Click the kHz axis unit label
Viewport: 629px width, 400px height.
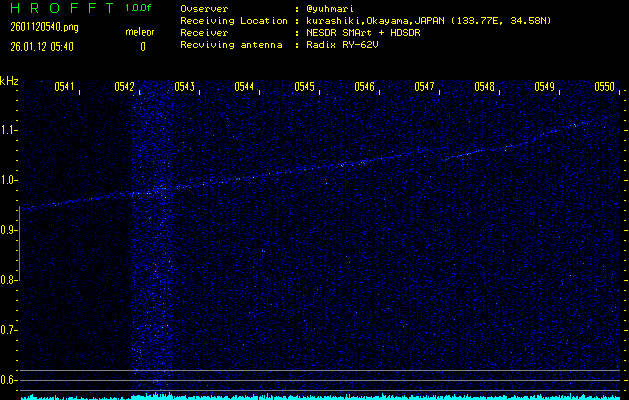(x=9, y=81)
